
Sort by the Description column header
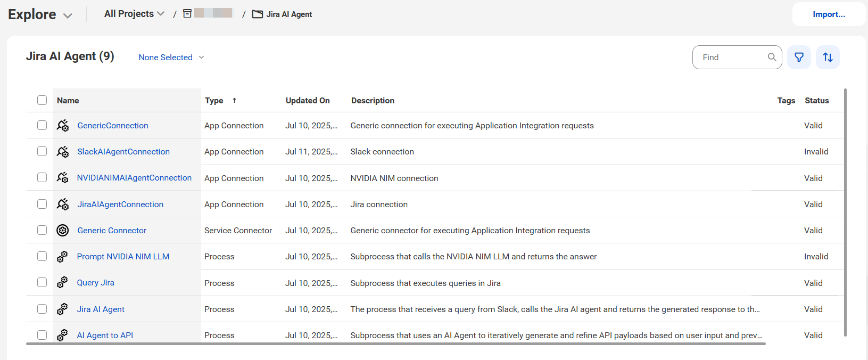(373, 100)
